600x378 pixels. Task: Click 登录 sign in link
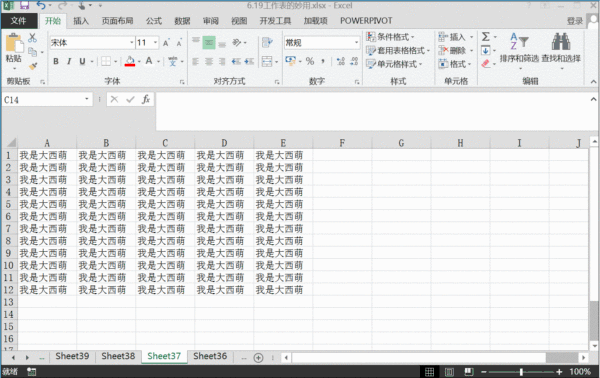tap(575, 21)
